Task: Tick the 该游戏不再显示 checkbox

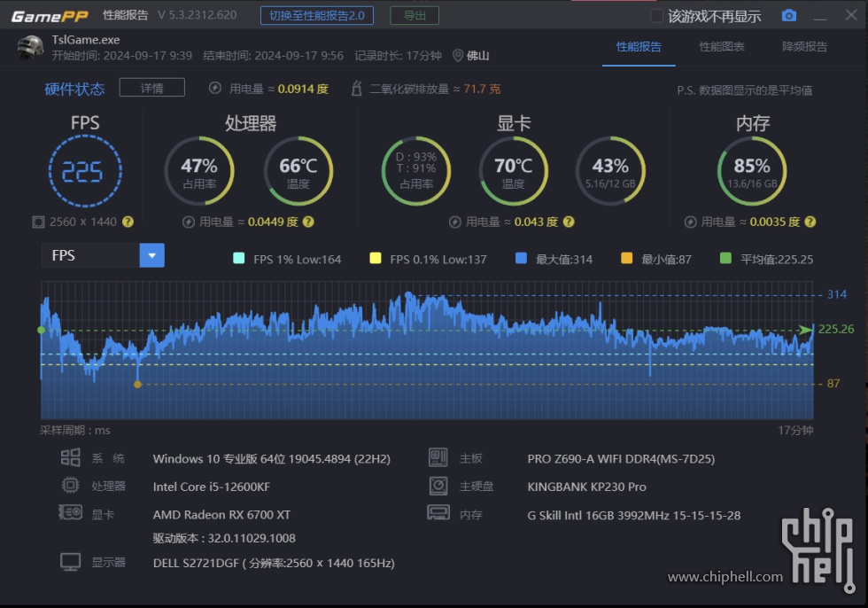Action: [656, 16]
